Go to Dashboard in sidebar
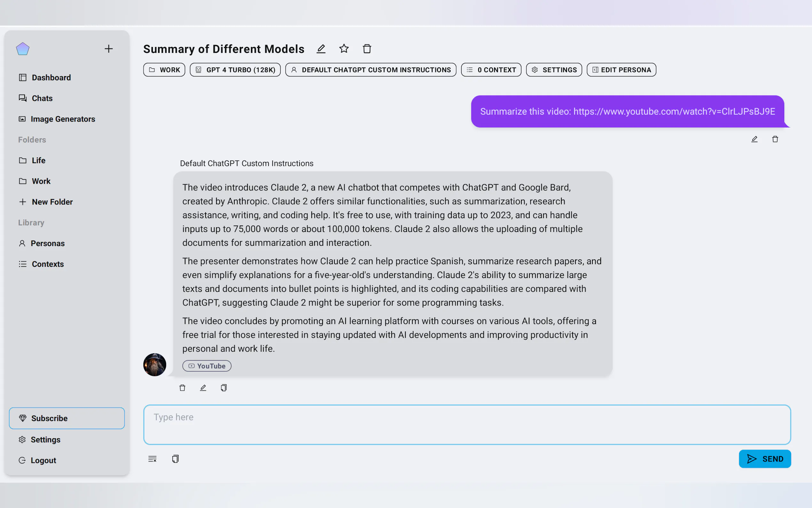Screen dimensions: 812x508 coord(51,78)
